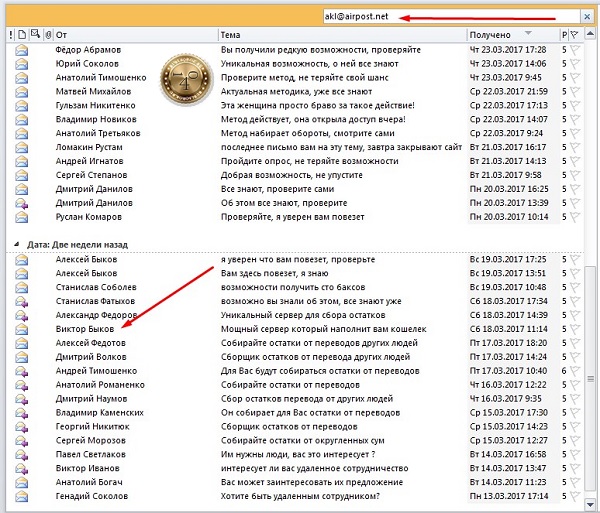Click date cell Вт 21.03.2017 16:17
This screenshot has height=513, width=600.
tap(508, 147)
